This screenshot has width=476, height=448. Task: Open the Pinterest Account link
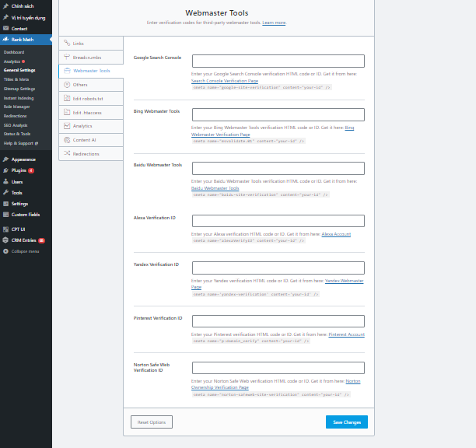coord(346,334)
